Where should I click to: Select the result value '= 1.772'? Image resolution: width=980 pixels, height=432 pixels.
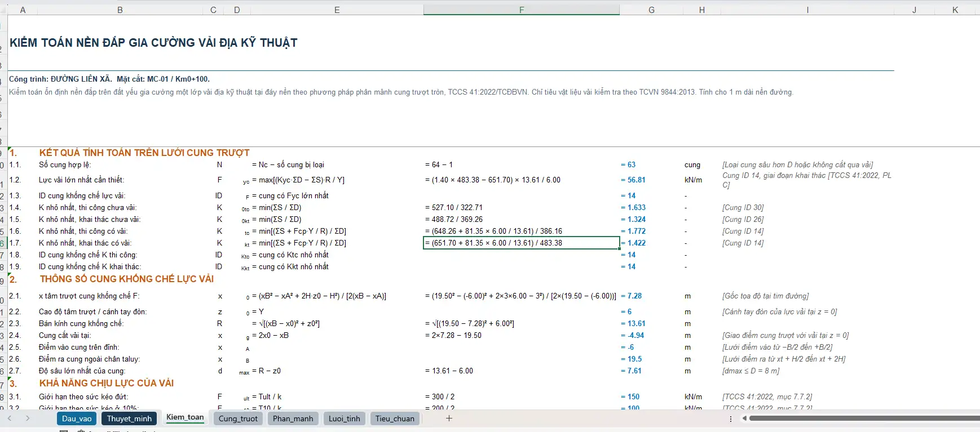coord(633,231)
